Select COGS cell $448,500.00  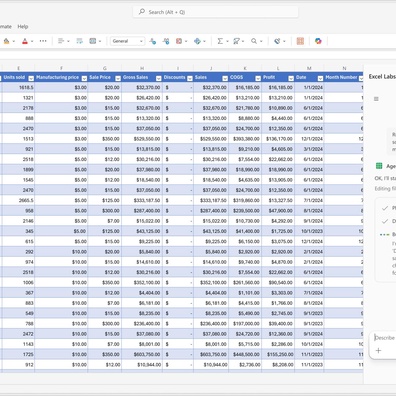(245, 354)
